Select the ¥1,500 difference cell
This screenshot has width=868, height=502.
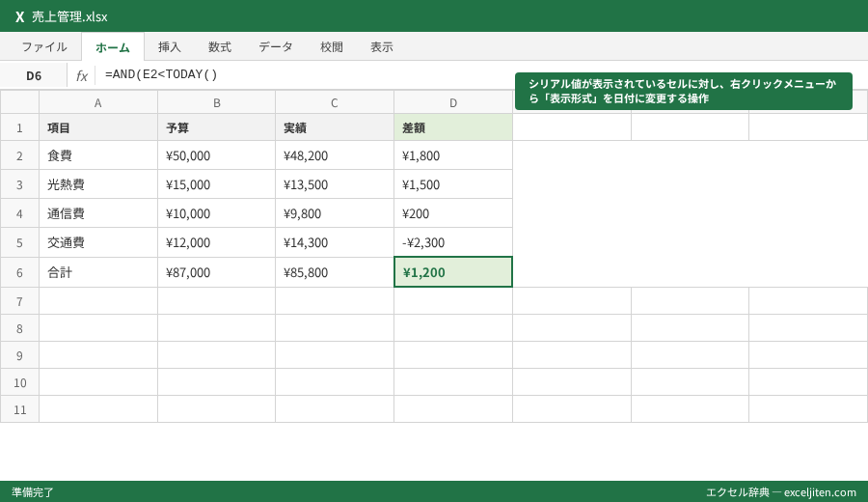click(453, 184)
